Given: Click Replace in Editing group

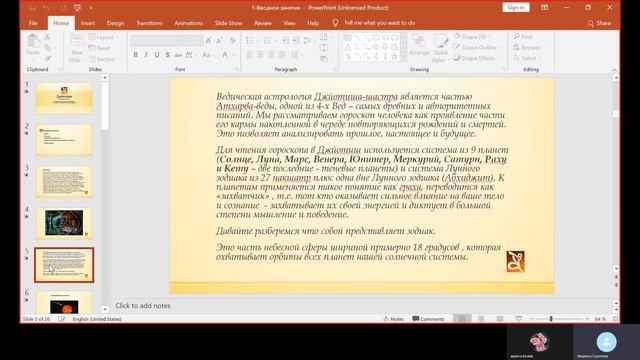Looking at the screenshot, I should tap(530, 47).
